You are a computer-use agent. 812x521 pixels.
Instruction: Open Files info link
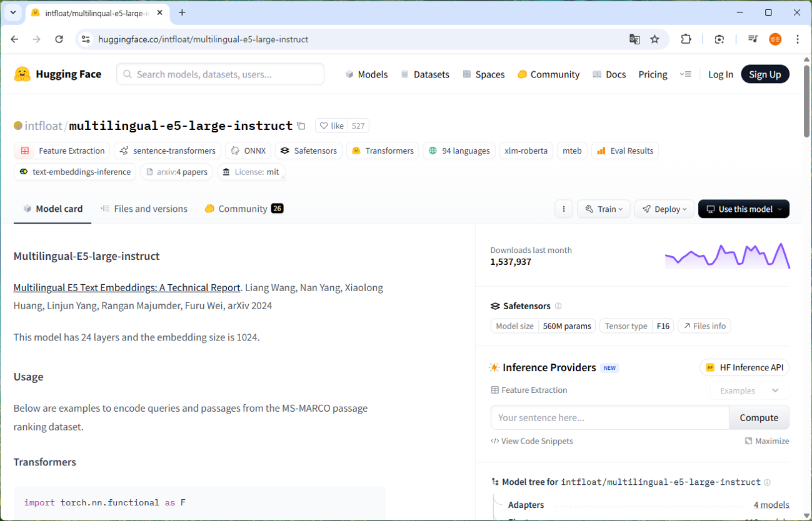[x=704, y=326]
